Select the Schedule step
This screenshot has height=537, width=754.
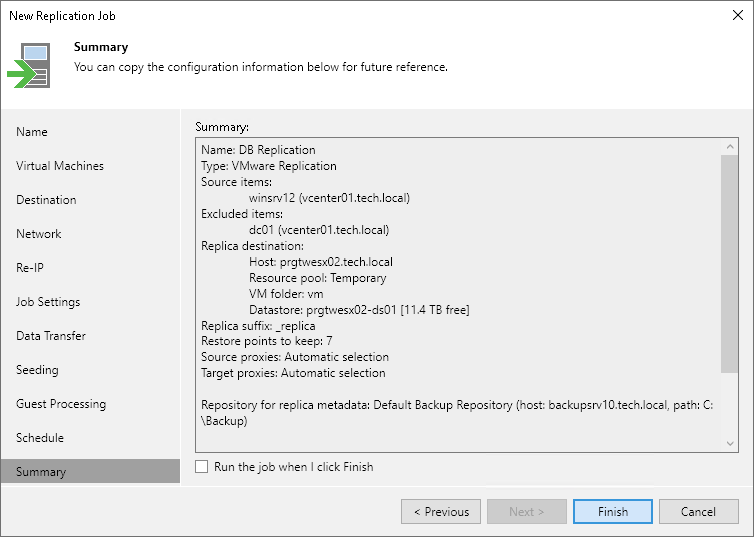point(40,438)
